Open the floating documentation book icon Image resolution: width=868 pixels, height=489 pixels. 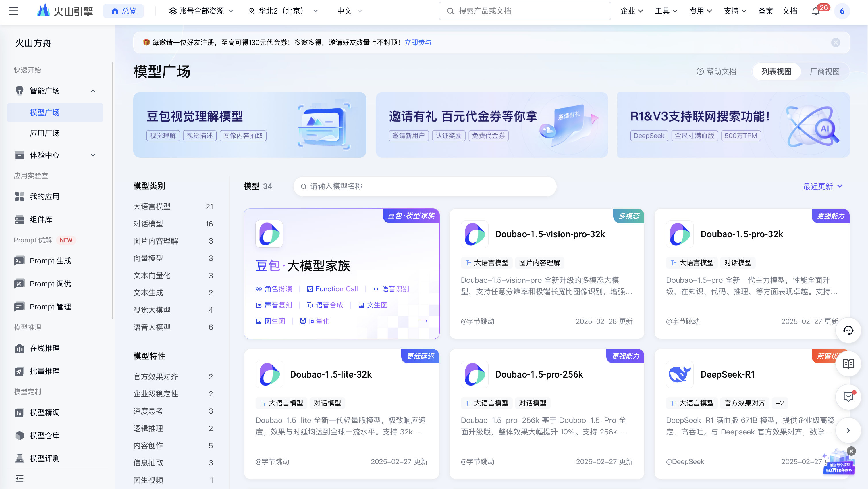848,364
